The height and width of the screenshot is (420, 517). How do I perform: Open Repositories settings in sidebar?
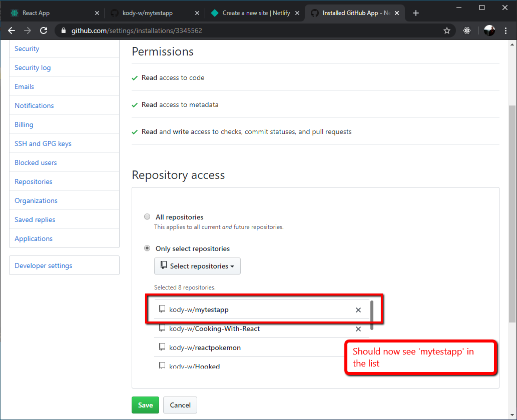(x=34, y=181)
